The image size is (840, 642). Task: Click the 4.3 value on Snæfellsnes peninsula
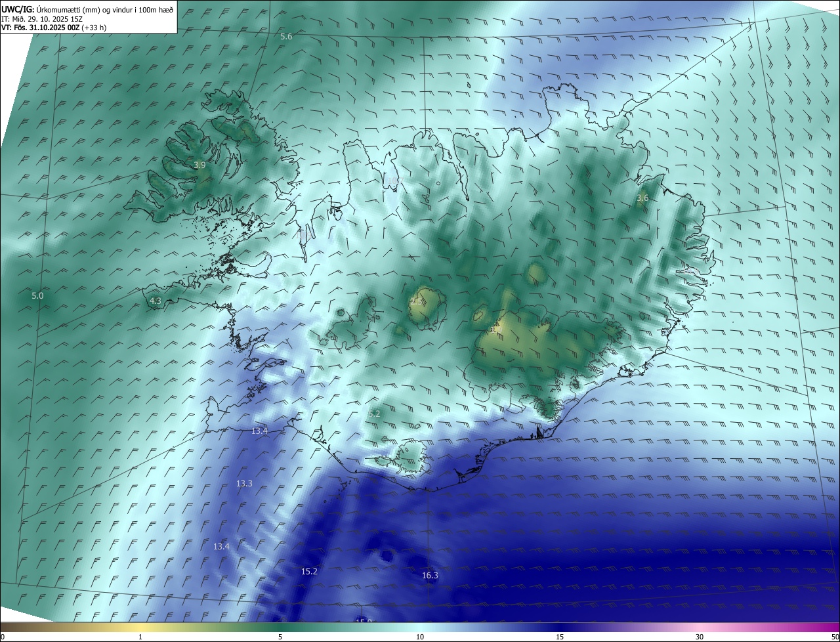(155, 301)
